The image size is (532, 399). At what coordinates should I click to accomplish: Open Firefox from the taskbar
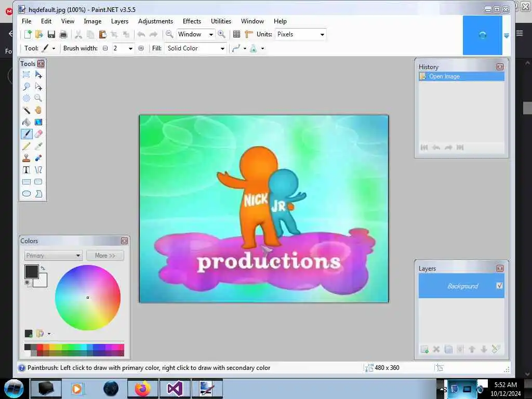click(x=143, y=389)
